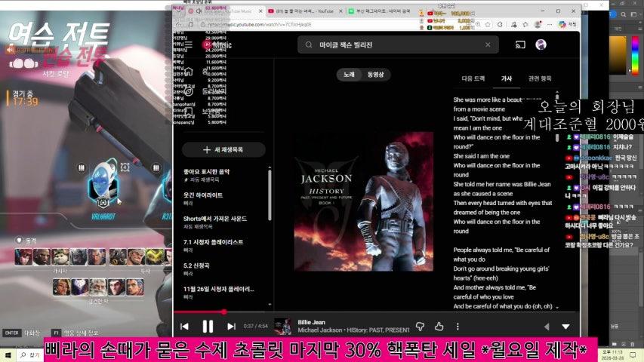This screenshot has width=644, height=362.
Task: Open the Explore compass icon in the sidebar
Action: (x=189, y=91)
